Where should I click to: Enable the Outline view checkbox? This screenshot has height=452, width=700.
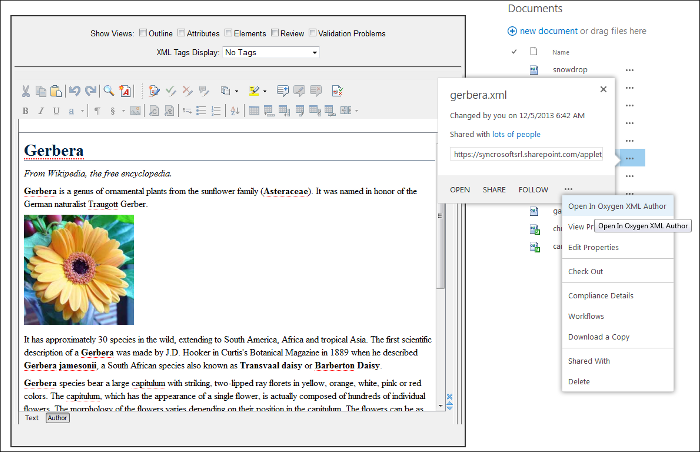[143, 33]
